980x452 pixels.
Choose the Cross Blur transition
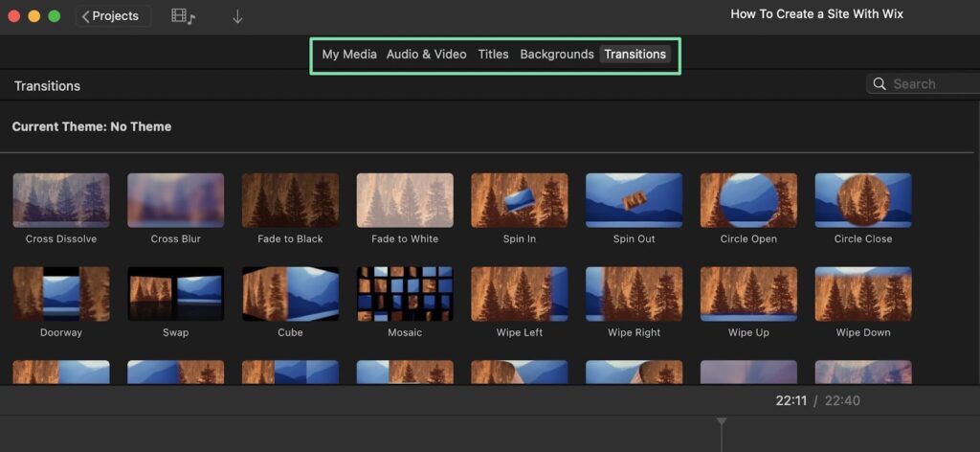tap(176, 200)
